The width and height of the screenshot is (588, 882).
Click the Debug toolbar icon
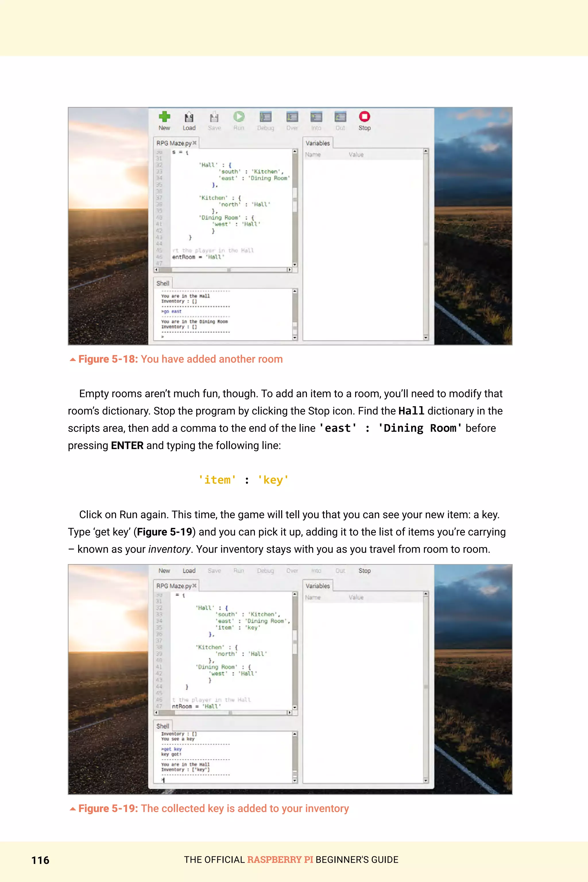(x=266, y=117)
